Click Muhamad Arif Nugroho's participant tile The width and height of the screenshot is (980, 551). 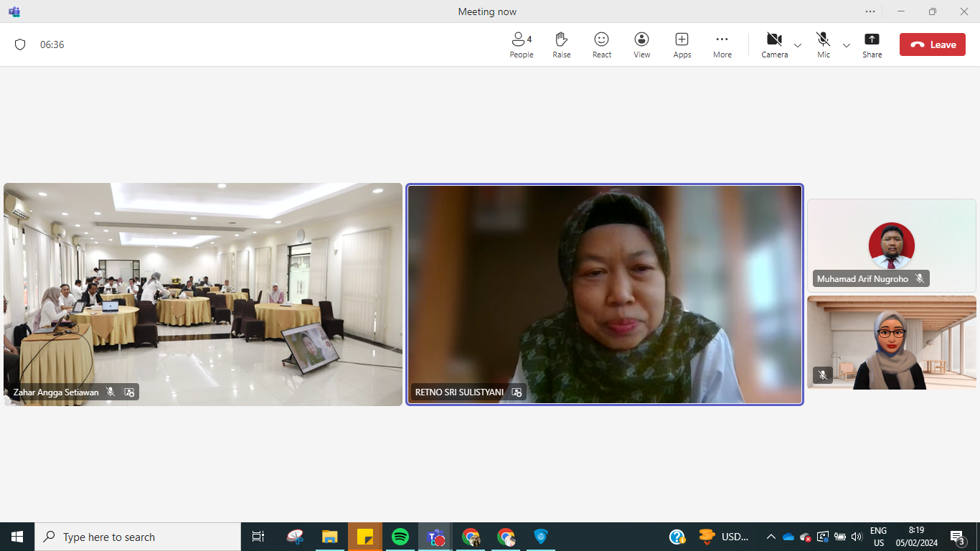pyautogui.click(x=891, y=245)
